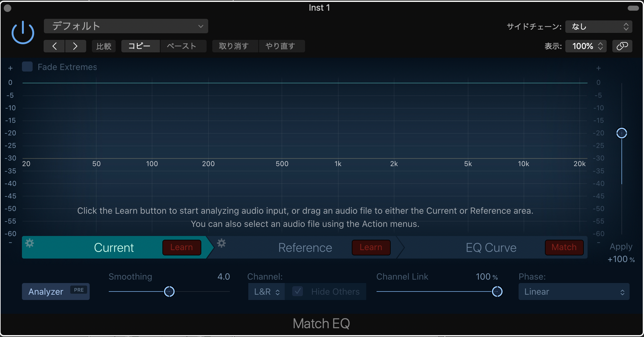This screenshot has height=337, width=644.
Task: Open Reference action gear menu
Action: click(x=221, y=243)
